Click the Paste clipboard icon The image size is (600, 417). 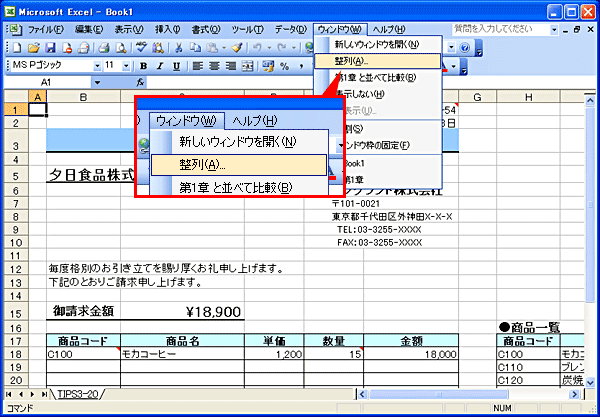point(211,48)
